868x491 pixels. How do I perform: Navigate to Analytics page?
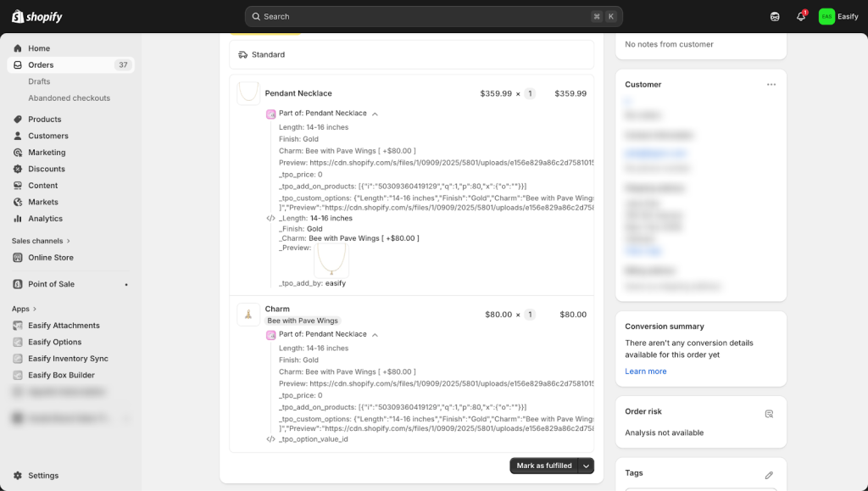pyautogui.click(x=45, y=219)
